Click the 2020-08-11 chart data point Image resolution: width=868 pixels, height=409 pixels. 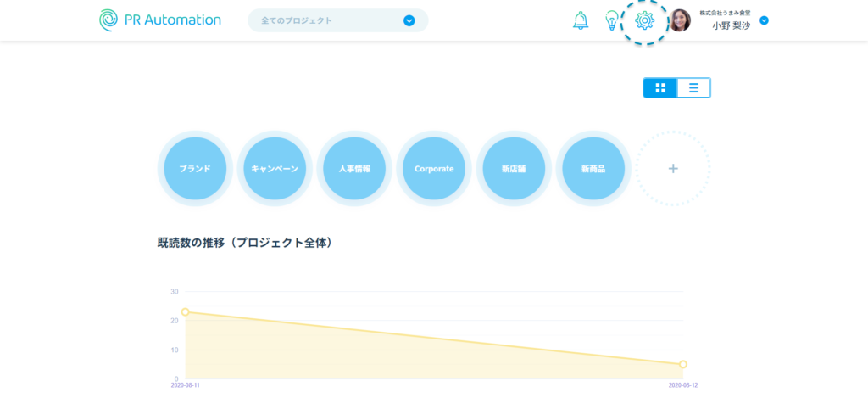tap(186, 312)
